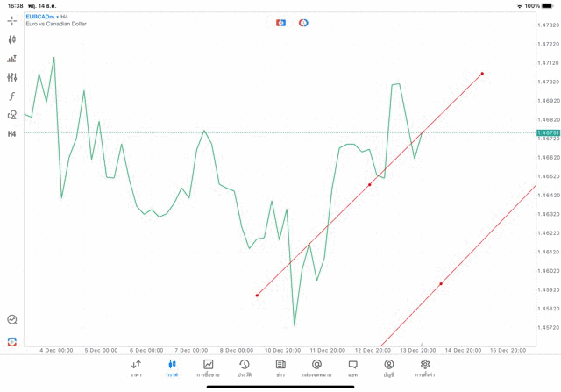Viewport: 561px width, 392px height.
Task: Tap the blue-red app icon in bottom-left corner
Action: (x=12, y=342)
